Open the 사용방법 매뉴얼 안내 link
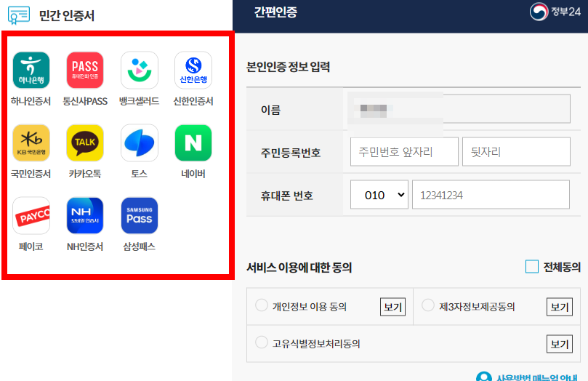The width and height of the screenshot is (588, 381). coord(536,377)
